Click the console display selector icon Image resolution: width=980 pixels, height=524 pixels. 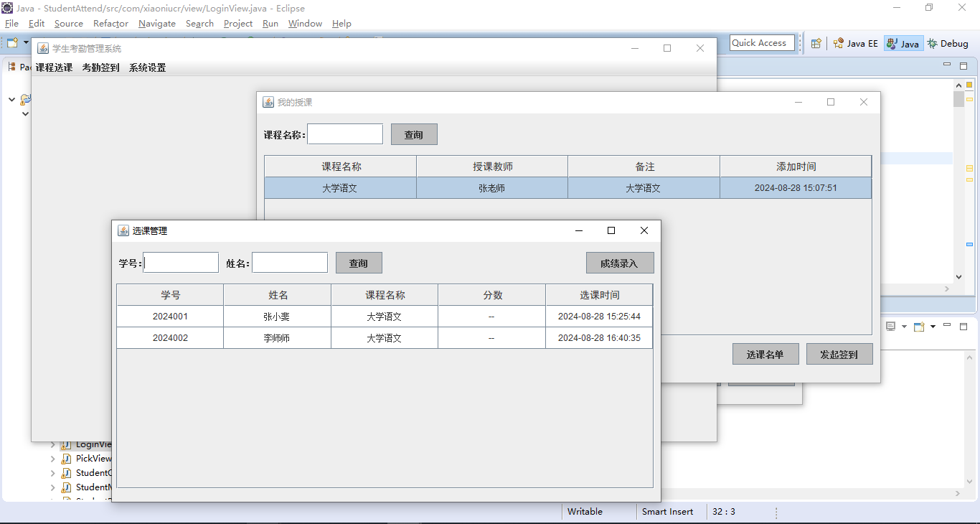[x=891, y=327]
